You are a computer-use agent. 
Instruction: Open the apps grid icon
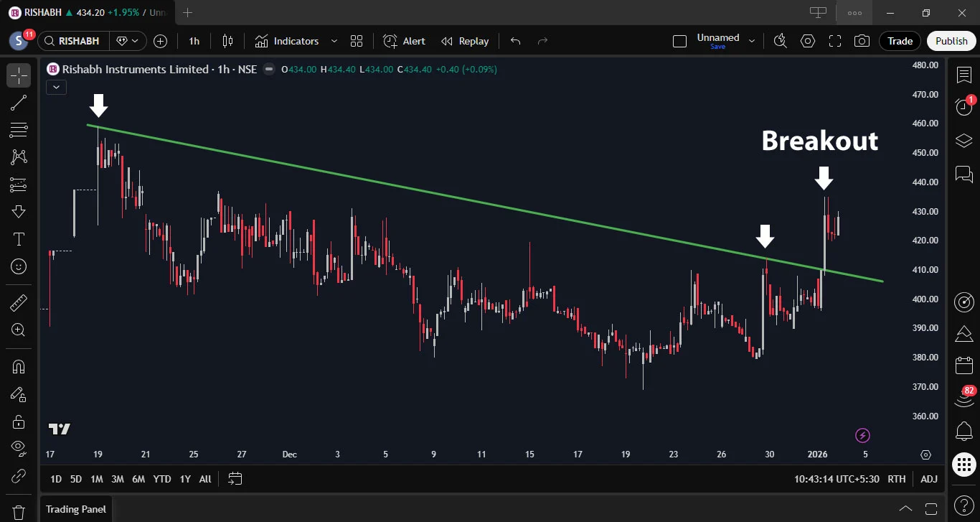coord(964,465)
